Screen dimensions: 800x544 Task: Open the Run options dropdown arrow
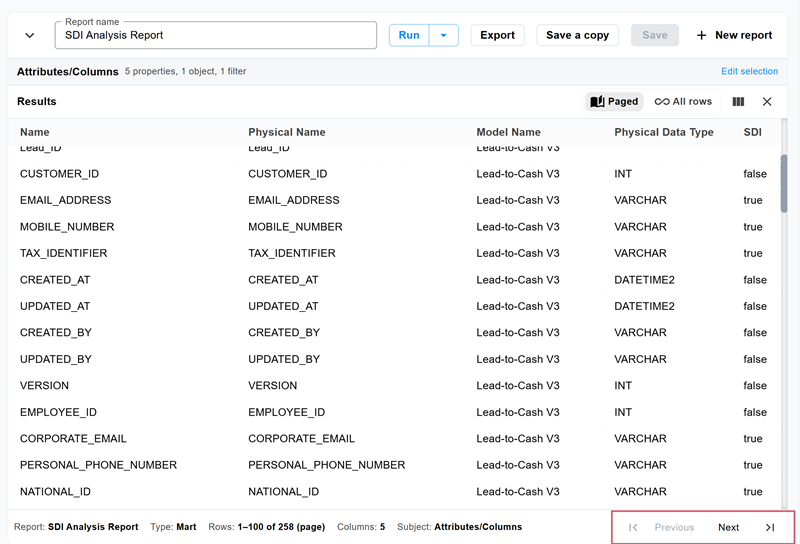[443, 35]
